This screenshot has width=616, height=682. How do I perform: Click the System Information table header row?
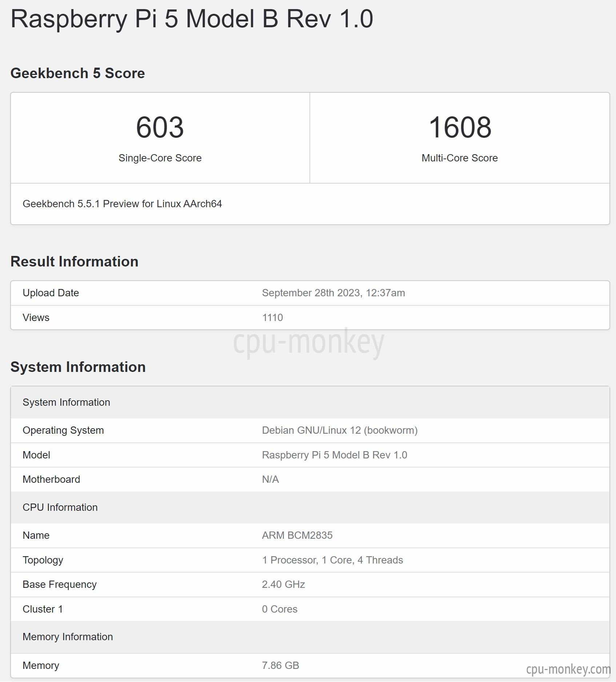310,402
